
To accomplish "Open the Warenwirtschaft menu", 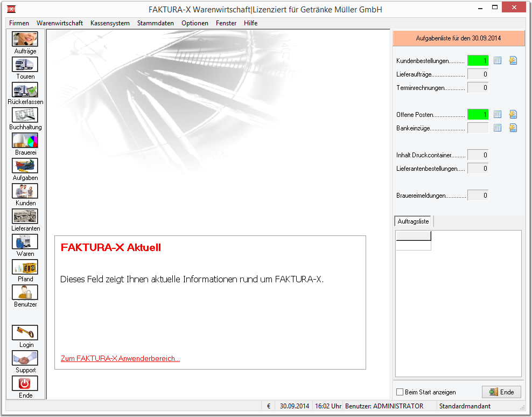I will coord(60,23).
